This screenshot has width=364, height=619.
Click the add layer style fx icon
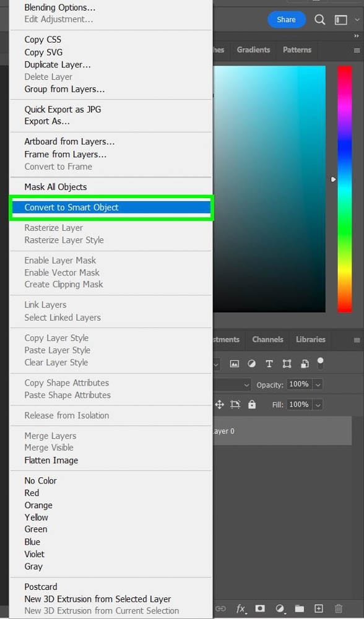pos(240,608)
